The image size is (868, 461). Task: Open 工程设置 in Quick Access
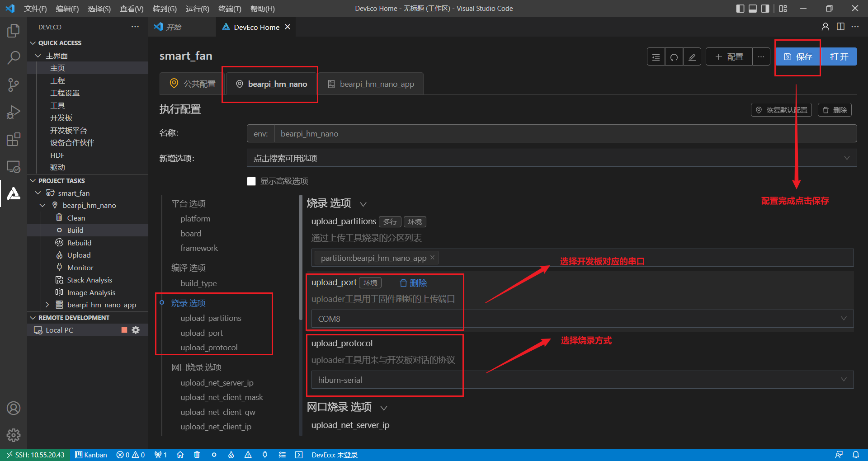[x=65, y=93]
